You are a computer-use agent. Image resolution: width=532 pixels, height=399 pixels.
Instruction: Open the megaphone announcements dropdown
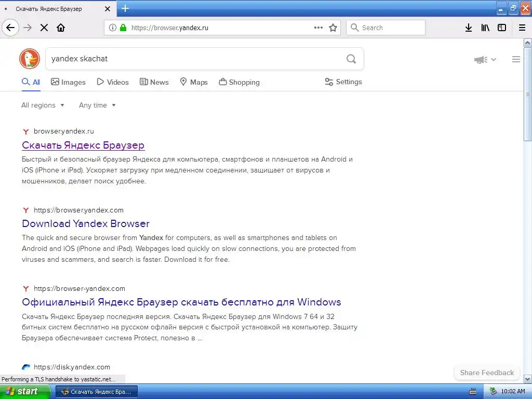point(485,60)
